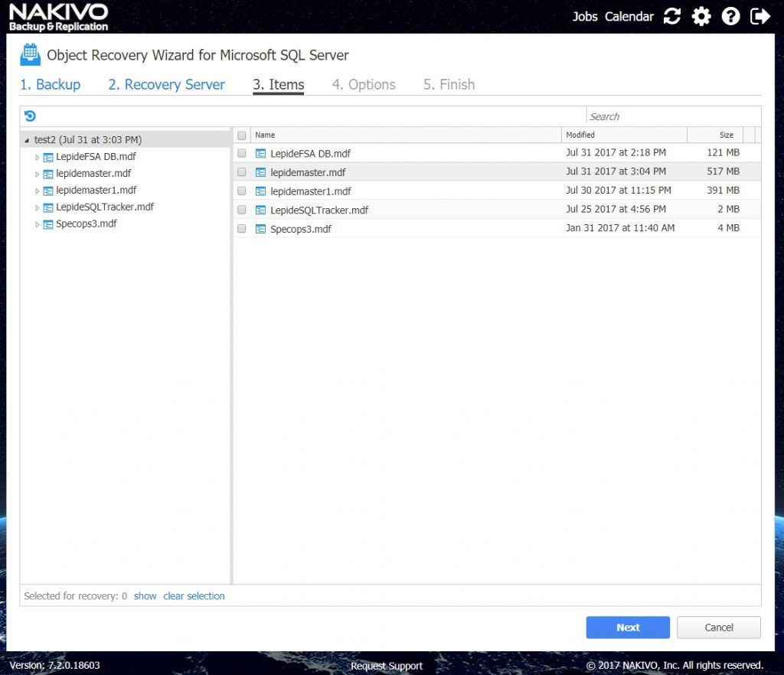Image resolution: width=784 pixels, height=675 pixels.
Task: Click the clear selection link
Action: [194, 595]
